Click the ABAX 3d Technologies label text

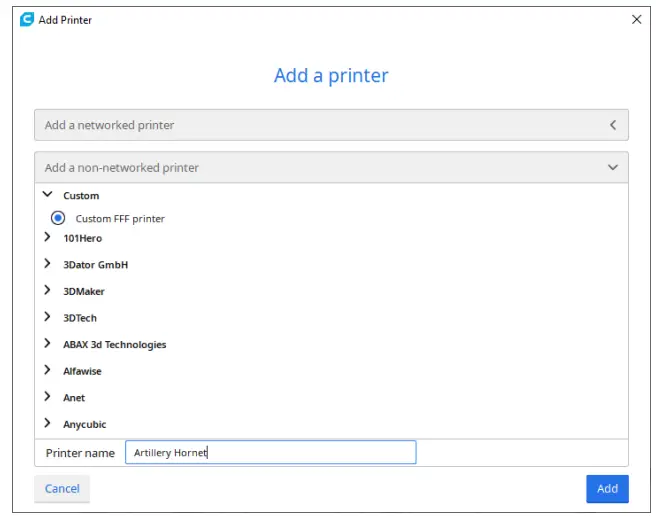click(115, 345)
